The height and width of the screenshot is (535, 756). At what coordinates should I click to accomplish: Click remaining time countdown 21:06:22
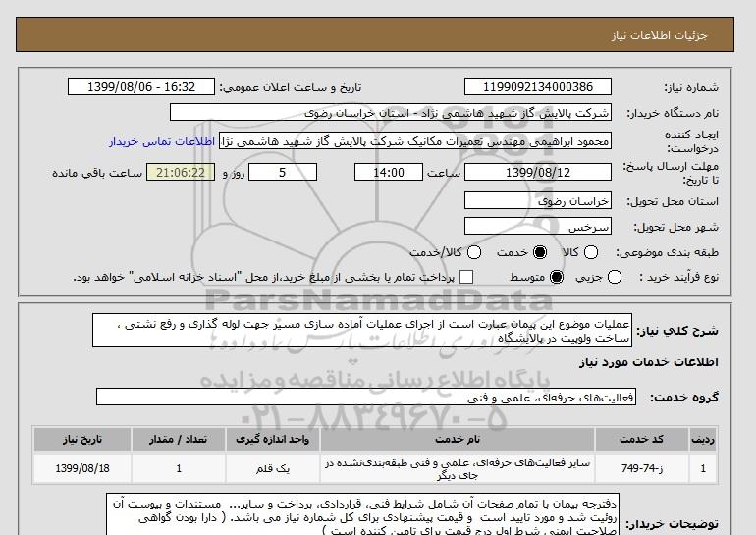tap(181, 172)
